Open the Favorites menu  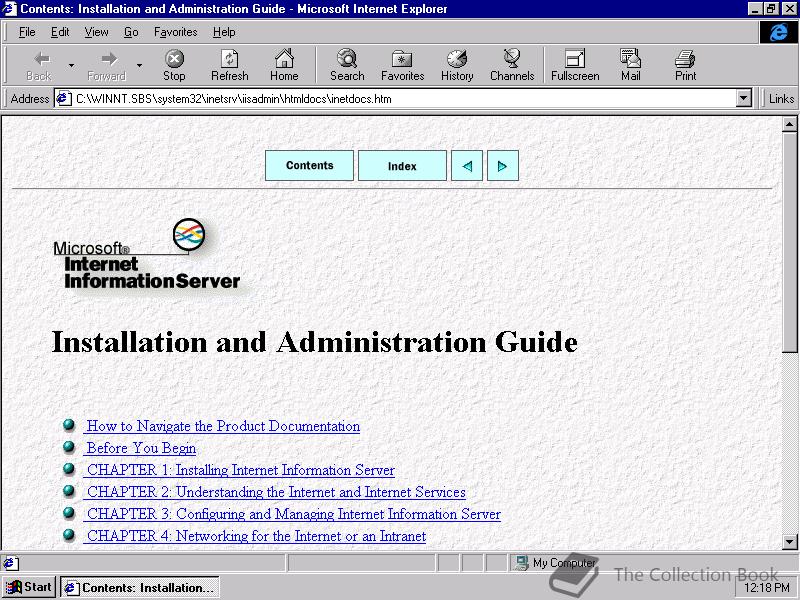click(176, 32)
